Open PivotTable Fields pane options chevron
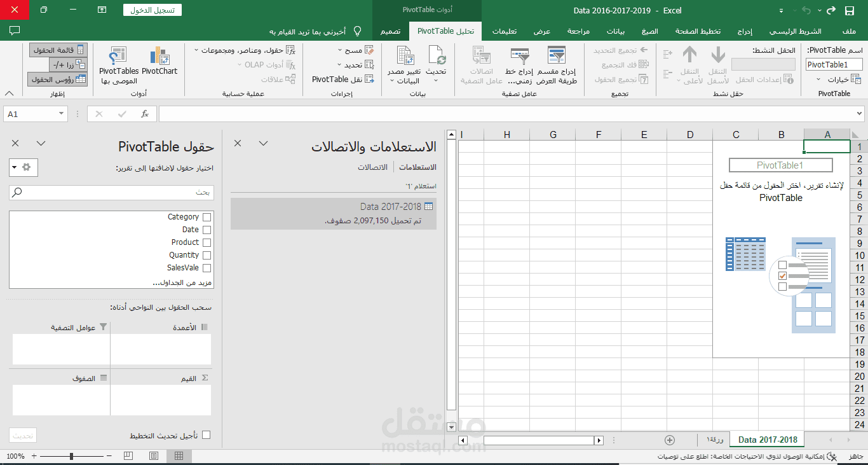868x465 pixels. tap(41, 144)
